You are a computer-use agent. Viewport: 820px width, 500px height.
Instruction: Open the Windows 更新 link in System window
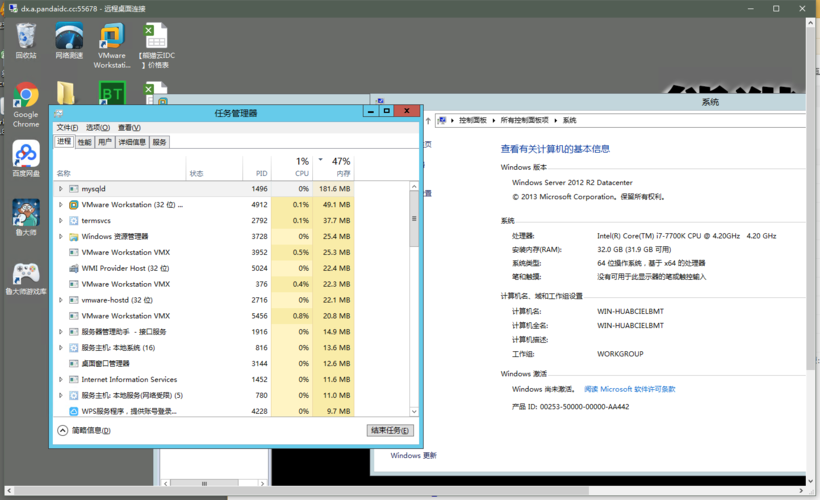413,456
